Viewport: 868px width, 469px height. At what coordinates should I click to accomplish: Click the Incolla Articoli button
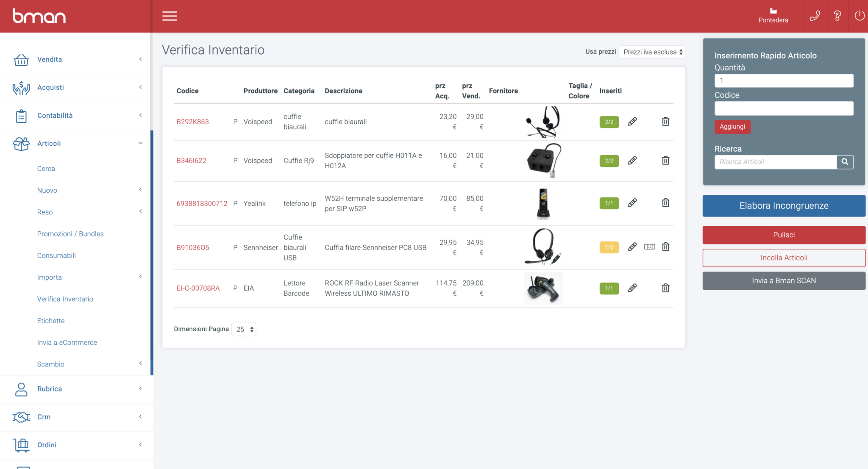click(x=784, y=258)
